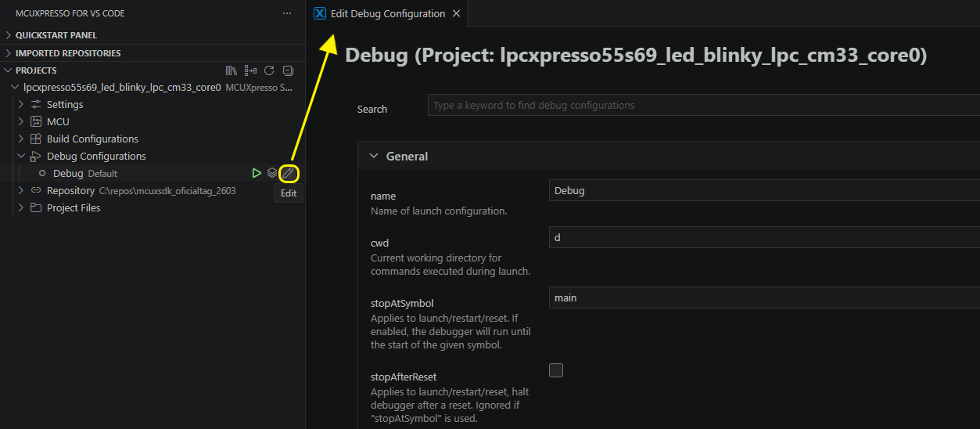Click the cwd input field
980x429 pixels.
pos(764,237)
